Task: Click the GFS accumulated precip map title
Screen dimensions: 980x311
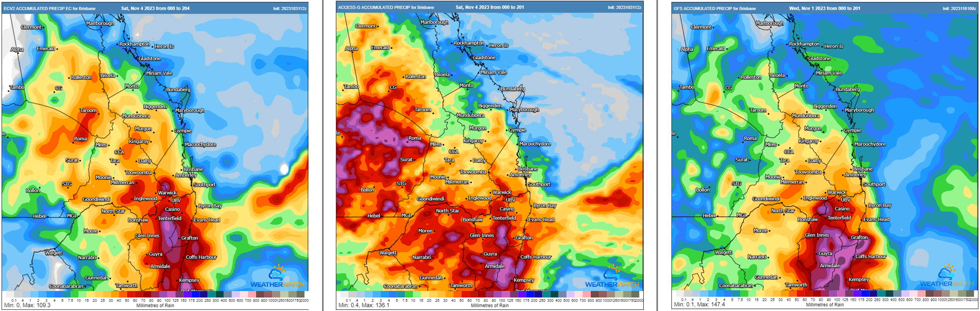Action: tap(715, 8)
